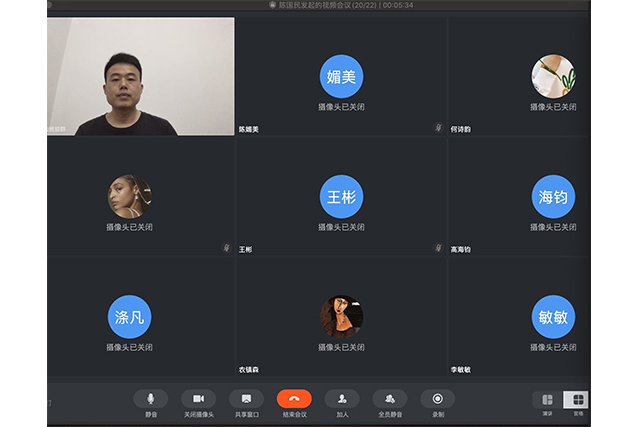Select the live video tile of the man
The width and height of the screenshot is (640, 427).
141,76
